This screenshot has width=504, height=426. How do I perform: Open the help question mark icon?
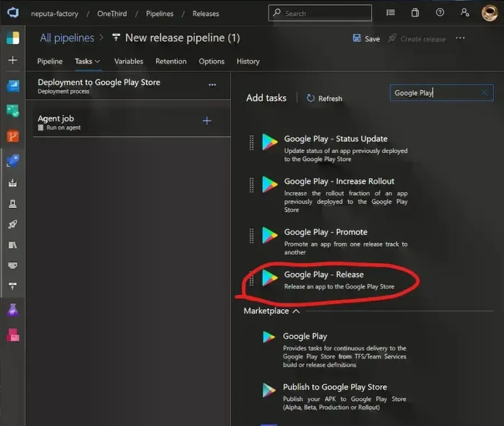440,13
